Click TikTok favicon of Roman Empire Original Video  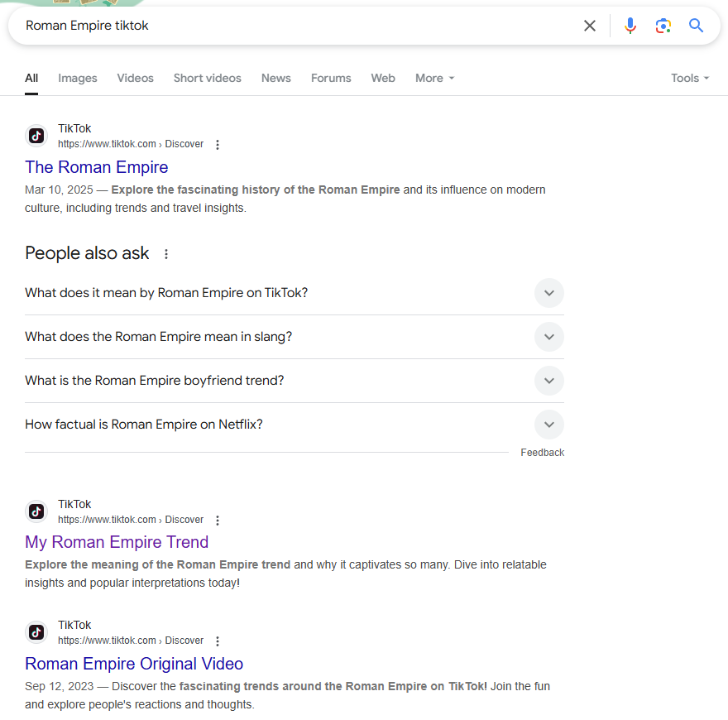[x=36, y=632]
